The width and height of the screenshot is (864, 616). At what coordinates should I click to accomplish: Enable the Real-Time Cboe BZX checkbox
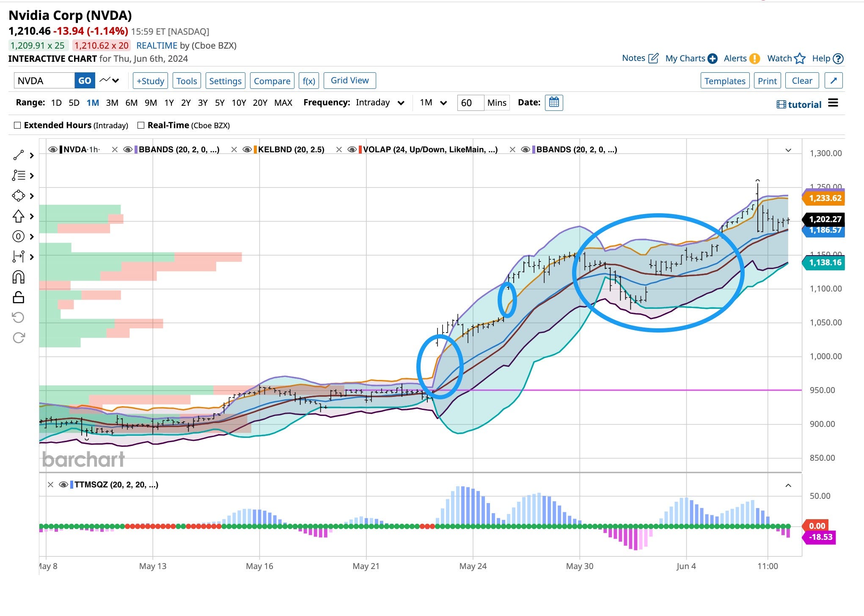pyautogui.click(x=141, y=125)
